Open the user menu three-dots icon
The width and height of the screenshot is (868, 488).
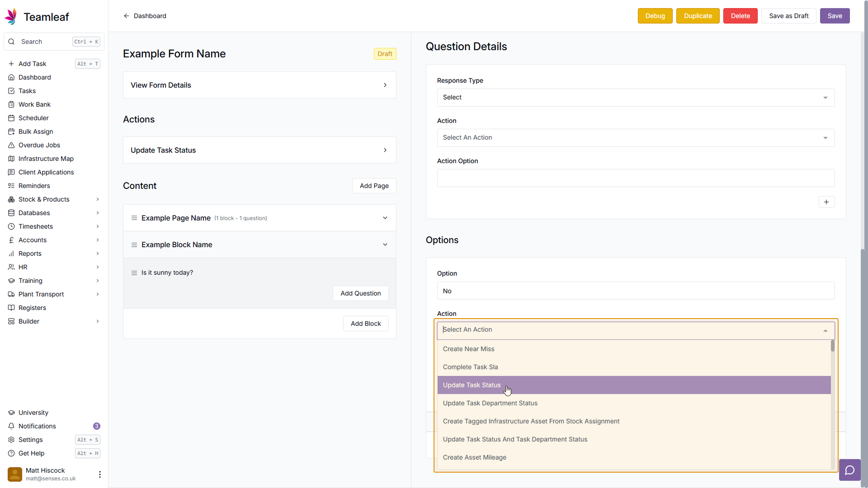[99, 474]
